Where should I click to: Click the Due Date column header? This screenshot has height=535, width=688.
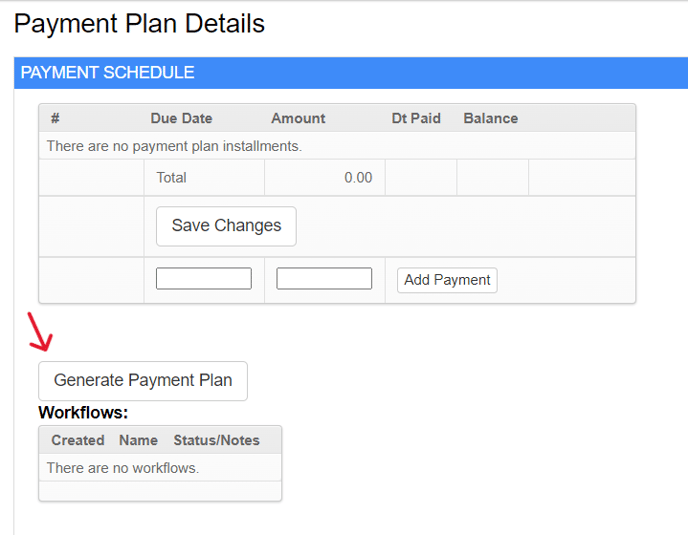click(181, 118)
